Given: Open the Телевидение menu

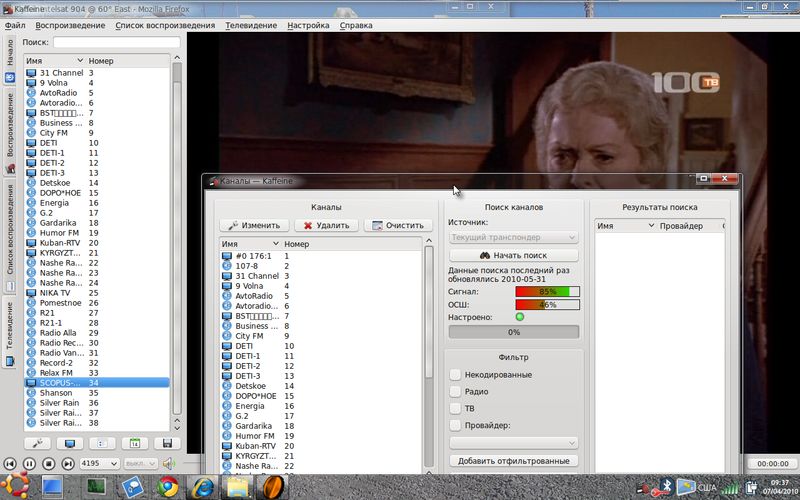Looking at the screenshot, I should coord(253,24).
